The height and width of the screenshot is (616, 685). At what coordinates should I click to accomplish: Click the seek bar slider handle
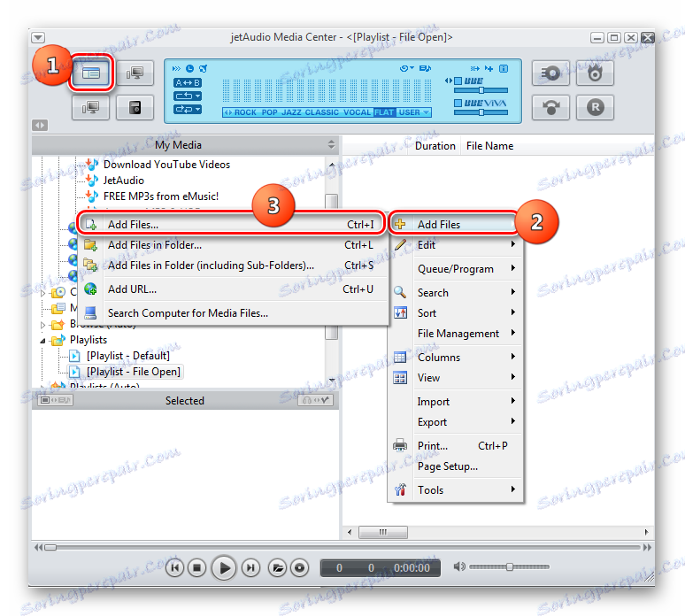[50, 548]
